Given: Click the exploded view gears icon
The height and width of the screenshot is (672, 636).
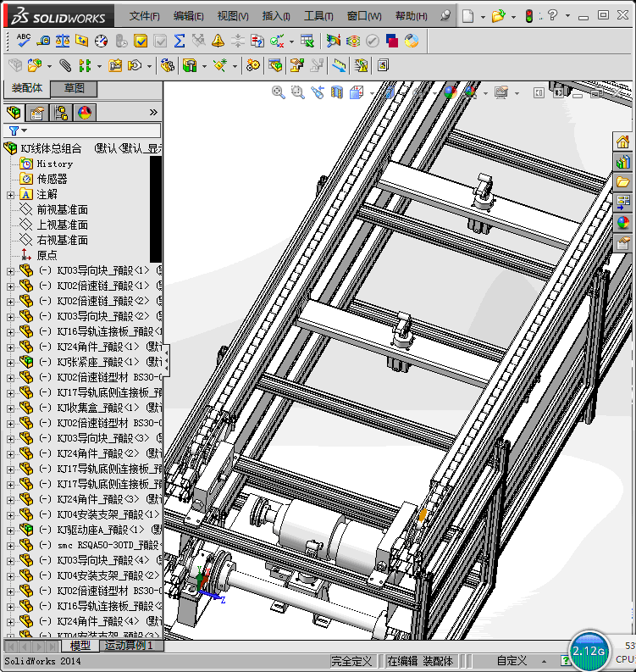Looking at the screenshot, I should 252,65.
